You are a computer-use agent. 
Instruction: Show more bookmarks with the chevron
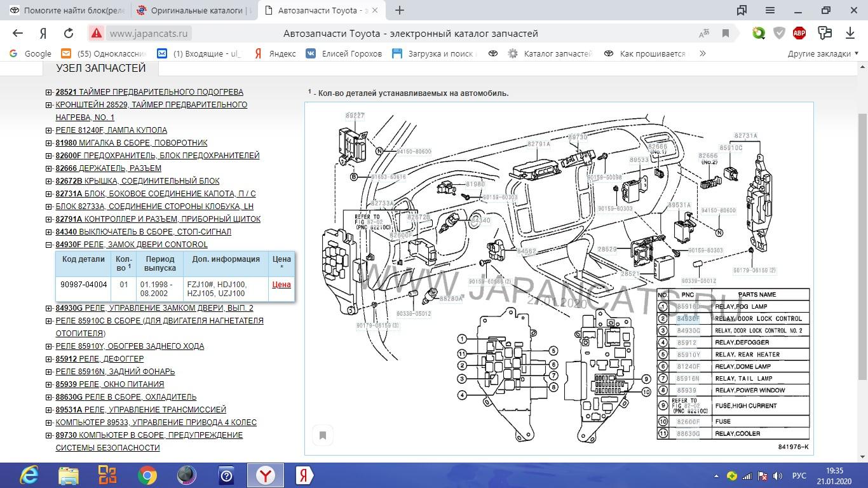702,53
